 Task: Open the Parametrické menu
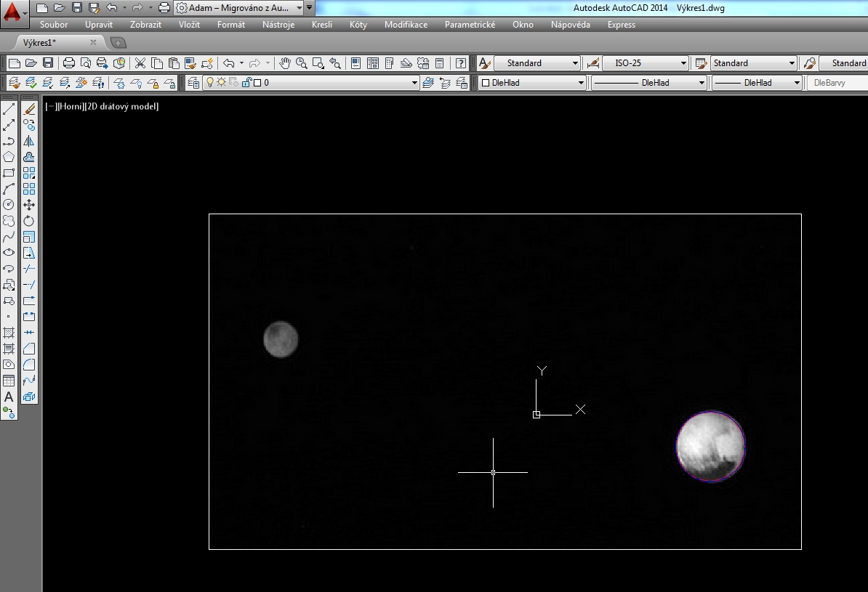pos(470,25)
